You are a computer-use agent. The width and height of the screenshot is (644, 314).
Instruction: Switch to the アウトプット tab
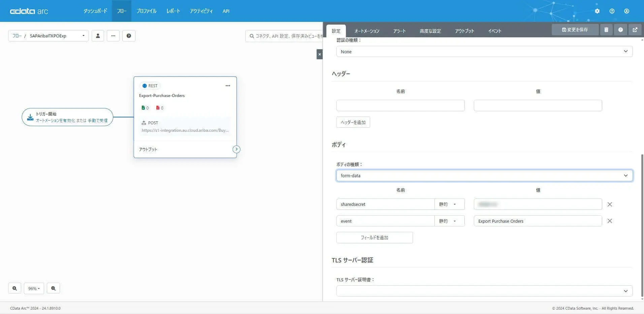pyautogui.click(x=464, y=31)
